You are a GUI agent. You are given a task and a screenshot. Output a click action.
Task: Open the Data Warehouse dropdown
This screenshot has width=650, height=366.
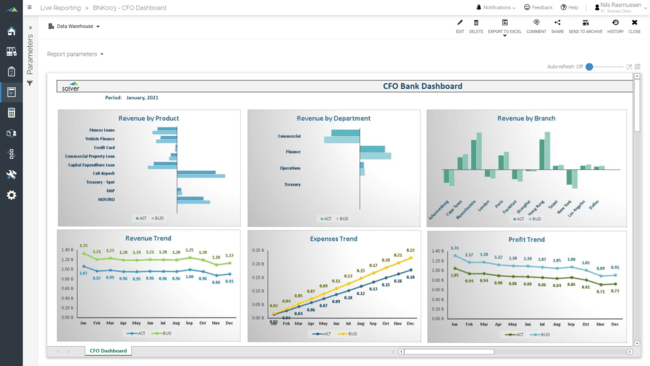click(x=74, y=26)
